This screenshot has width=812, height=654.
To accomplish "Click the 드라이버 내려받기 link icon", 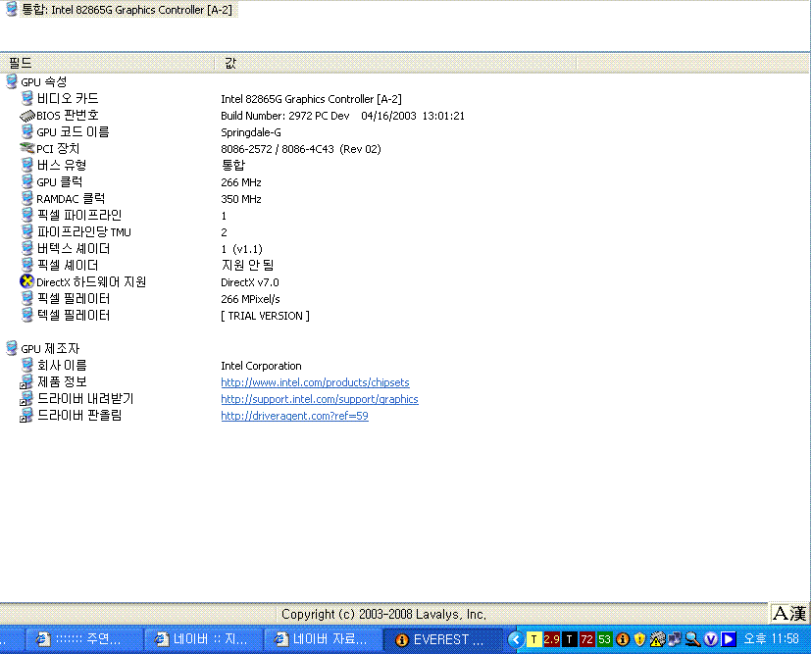I will point(26,398).
